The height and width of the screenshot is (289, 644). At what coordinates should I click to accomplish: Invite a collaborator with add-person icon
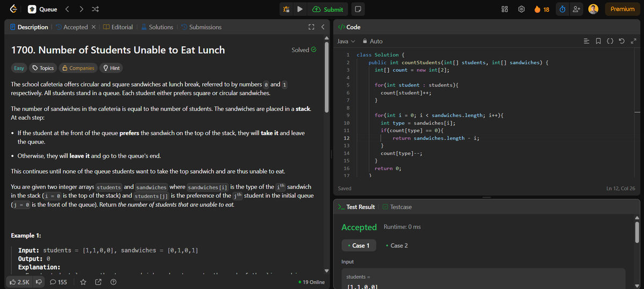coord(577,9)
